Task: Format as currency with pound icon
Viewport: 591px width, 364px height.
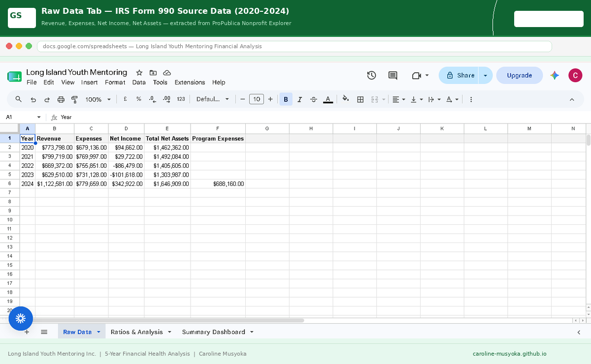Action: (126, 99)
